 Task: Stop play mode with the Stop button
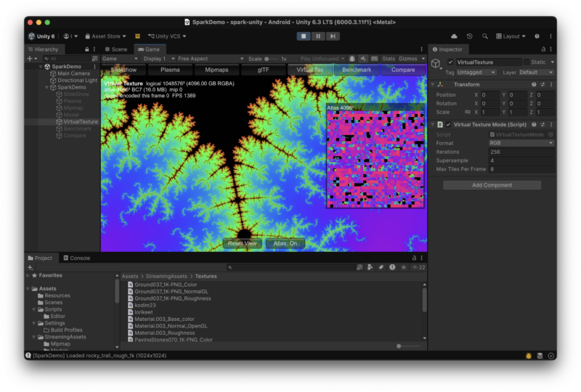(x=304, y=36)
